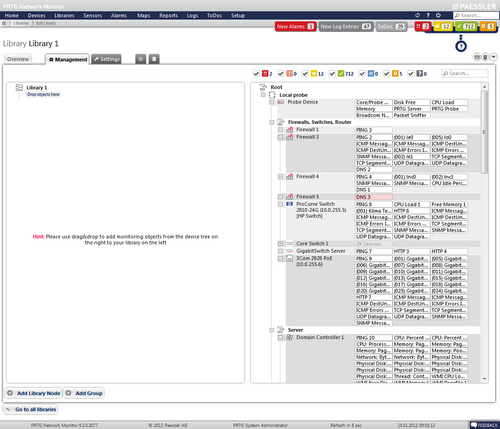Collapse the Firewall 5 device
The image size is (500, 429).
tap(280, 197)
